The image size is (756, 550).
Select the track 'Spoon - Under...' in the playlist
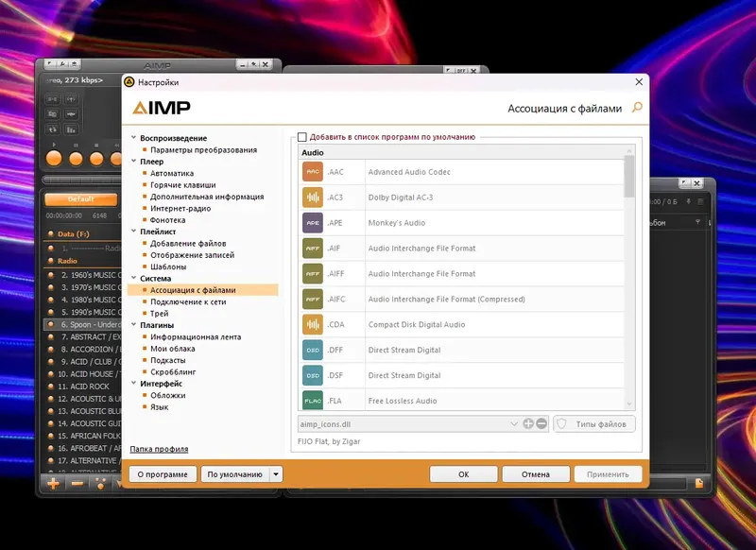85,324
